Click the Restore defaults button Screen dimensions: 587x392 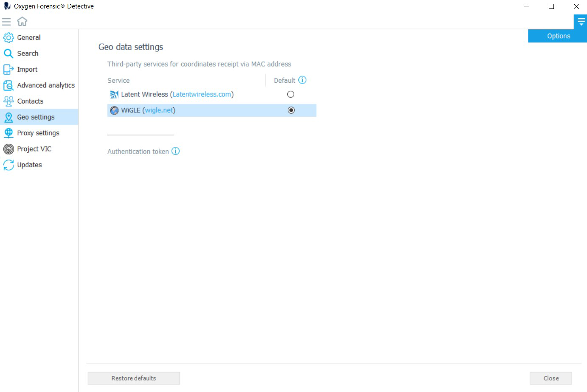(134, 378)
